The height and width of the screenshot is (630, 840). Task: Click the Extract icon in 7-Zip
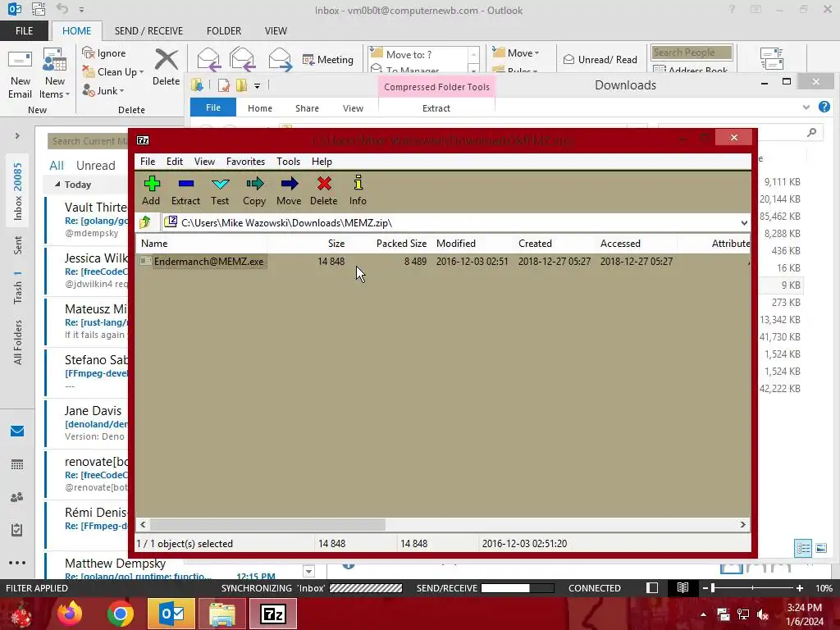[x=185, y=190]
